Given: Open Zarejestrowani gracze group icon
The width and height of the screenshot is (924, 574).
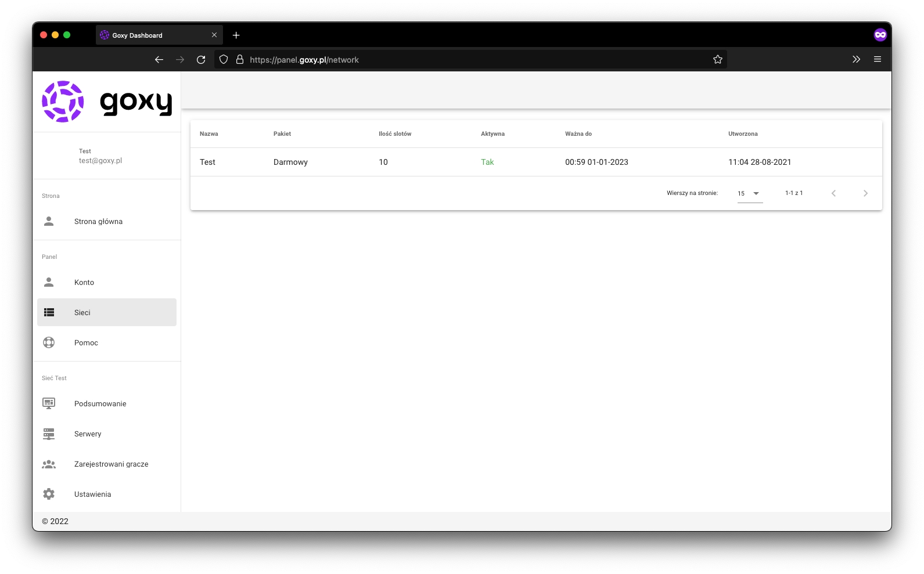Looking at the screenshot, I should point(49,464).
